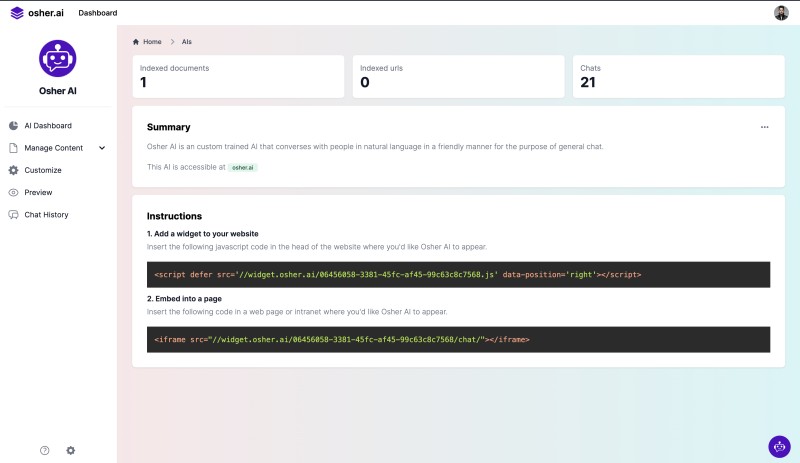Click the Indexed documents value 1
800x463 pixels.
(143, 82)
